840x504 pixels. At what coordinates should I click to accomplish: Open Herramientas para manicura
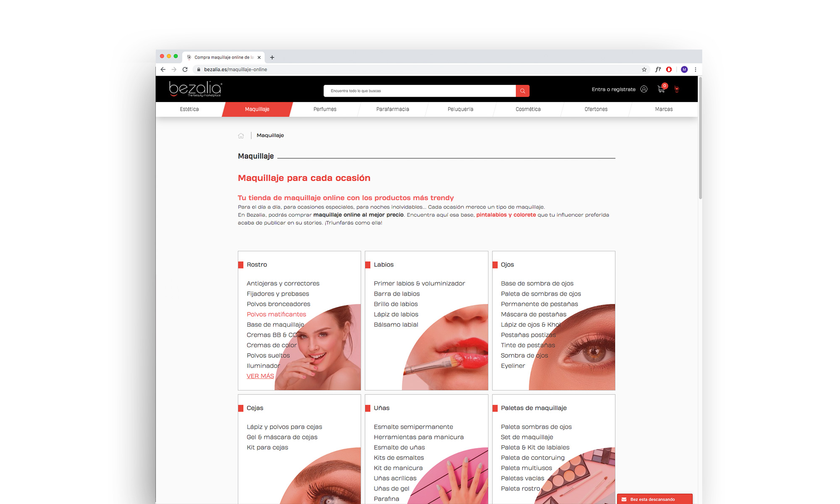(x=419, y=437)
